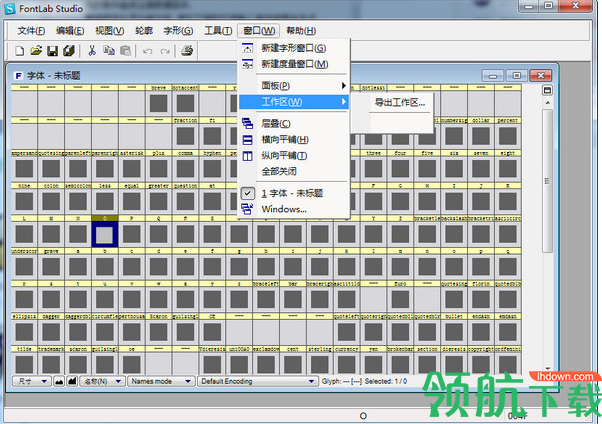This screenshot has height=424, width=602.
Task: Open the 名称(N) dropdown
Action: [x=103, y=381]
